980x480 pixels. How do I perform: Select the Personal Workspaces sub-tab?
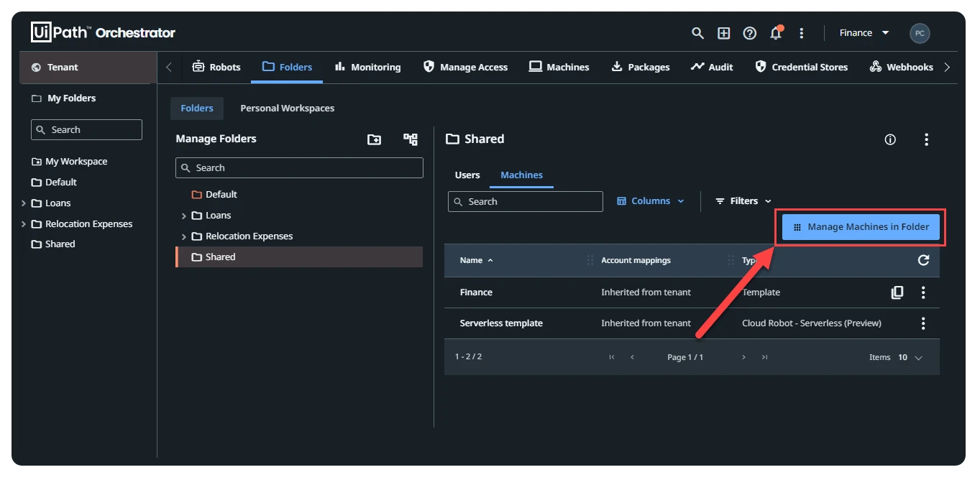pyautogui.click(x=287, y=108)
